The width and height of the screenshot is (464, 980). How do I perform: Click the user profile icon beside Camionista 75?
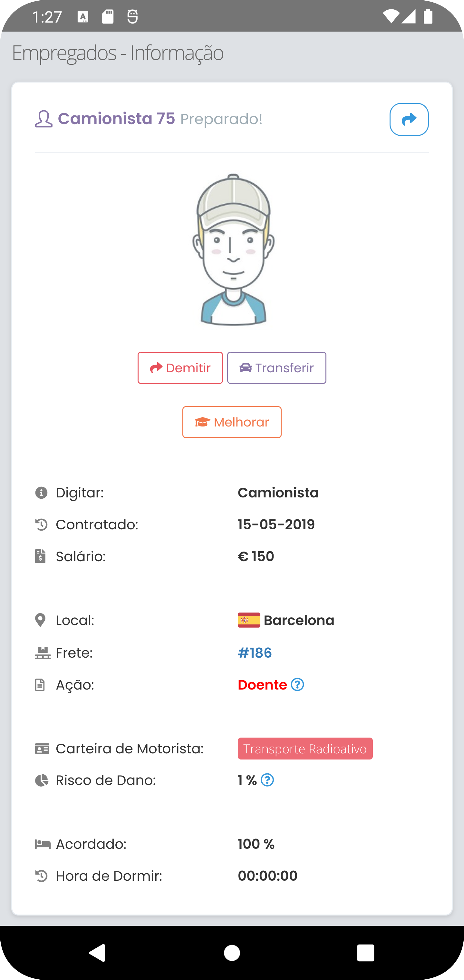43,119
